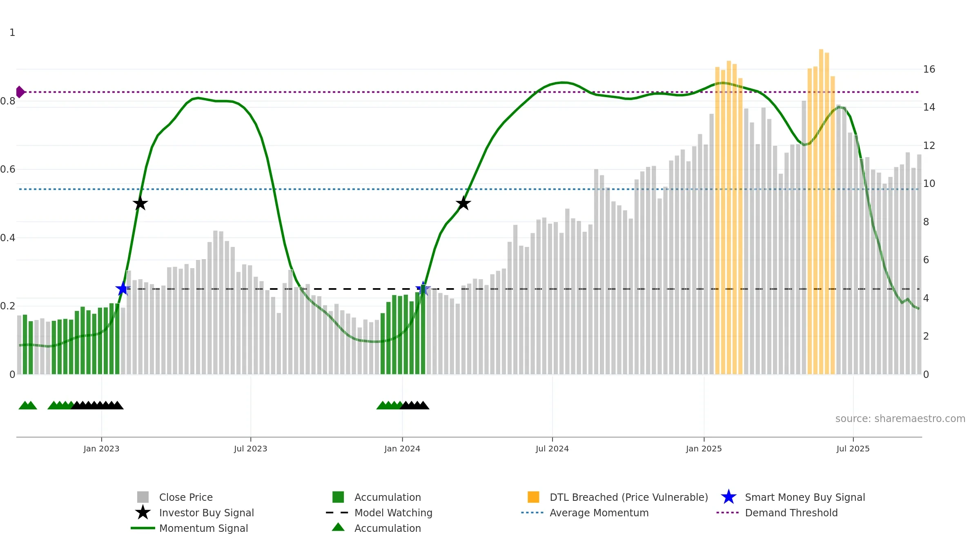Screen dimensions: 980x551
Task: Click the tallest orange bar in 2025
Action: pyautogui.click(x=821, y=212)
